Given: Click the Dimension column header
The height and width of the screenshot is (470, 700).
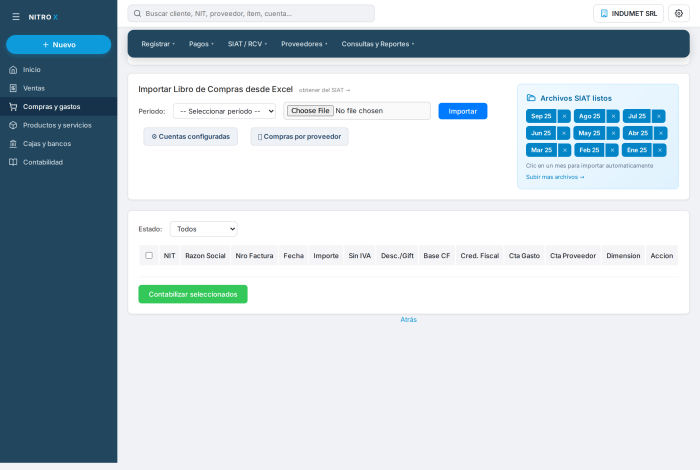Looking at the screenshot, I should click(x=623, y=256).
